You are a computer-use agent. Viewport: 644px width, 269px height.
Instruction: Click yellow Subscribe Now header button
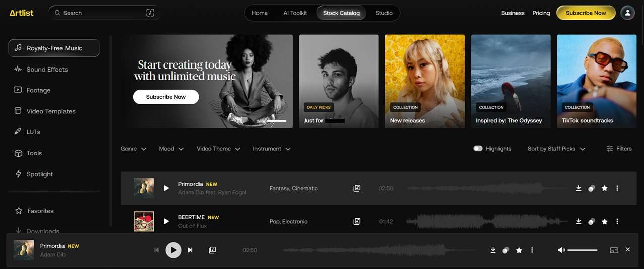click(x=586, y=13)
